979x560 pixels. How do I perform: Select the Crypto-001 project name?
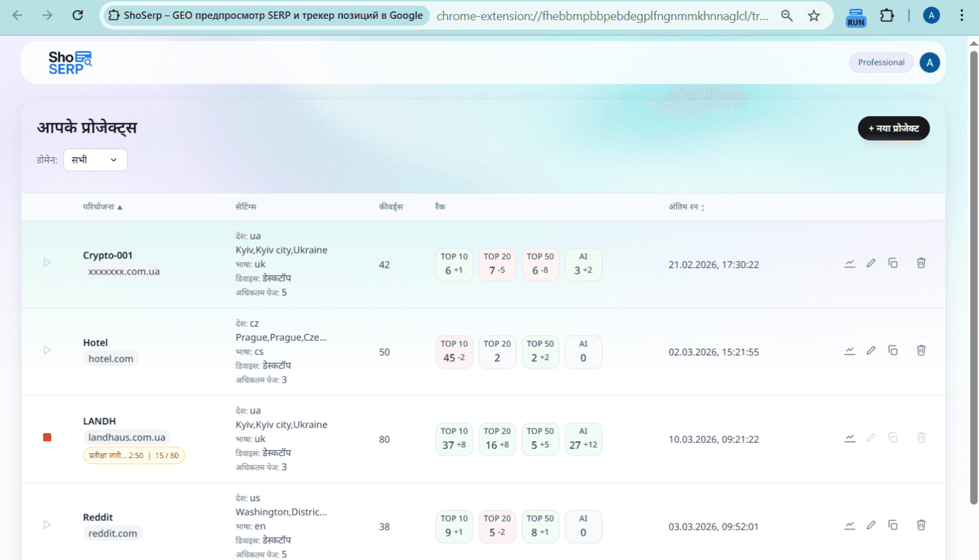tap(108, 256)
